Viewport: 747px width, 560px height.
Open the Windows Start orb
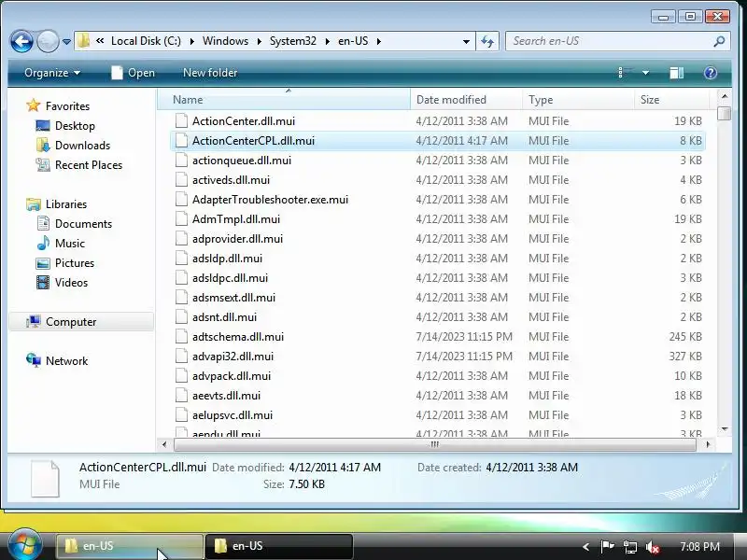[25, 544]
